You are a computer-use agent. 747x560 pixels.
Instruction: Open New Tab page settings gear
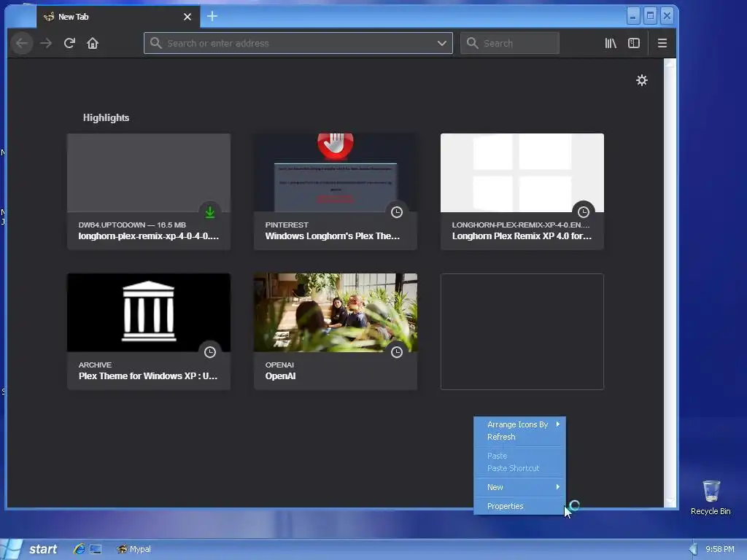tap(642, 80)
